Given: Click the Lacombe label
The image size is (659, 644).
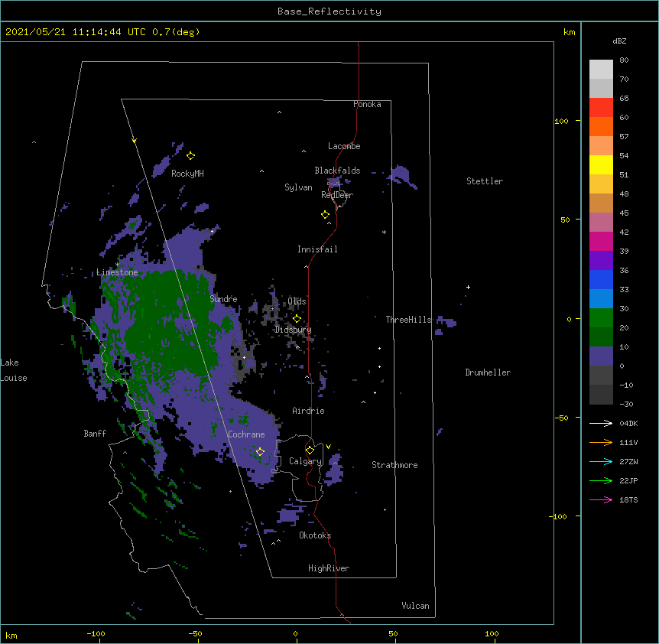Looking at the screenshot, I should coord(344,146).
